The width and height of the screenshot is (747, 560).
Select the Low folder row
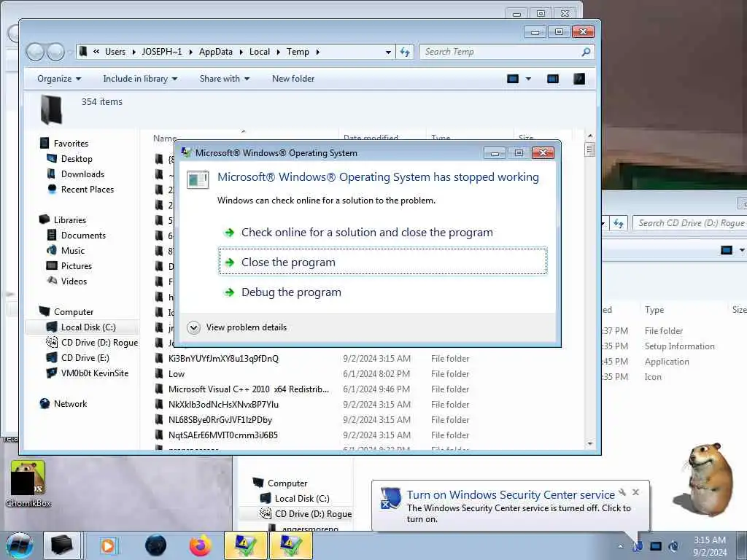(312, 374)
